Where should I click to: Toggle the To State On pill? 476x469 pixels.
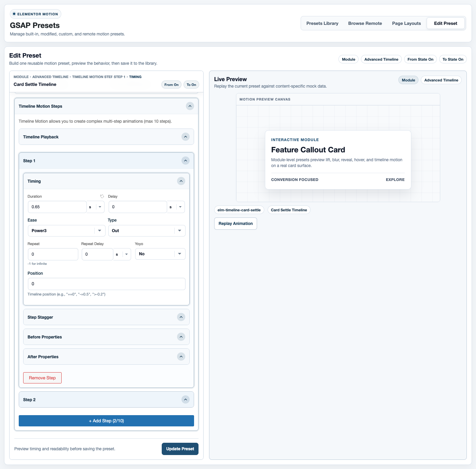pos(453,59)
